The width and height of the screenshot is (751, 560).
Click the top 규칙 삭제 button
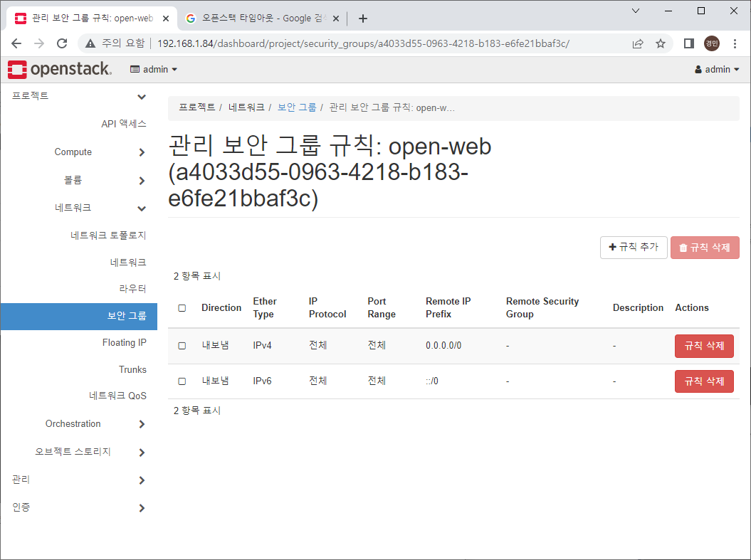click(705, 248)
